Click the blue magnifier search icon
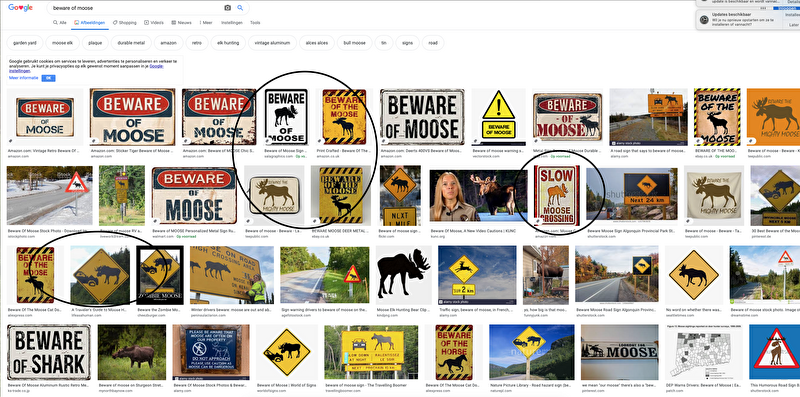This screenshot has height=397, width=800. [x=240, y=8]
